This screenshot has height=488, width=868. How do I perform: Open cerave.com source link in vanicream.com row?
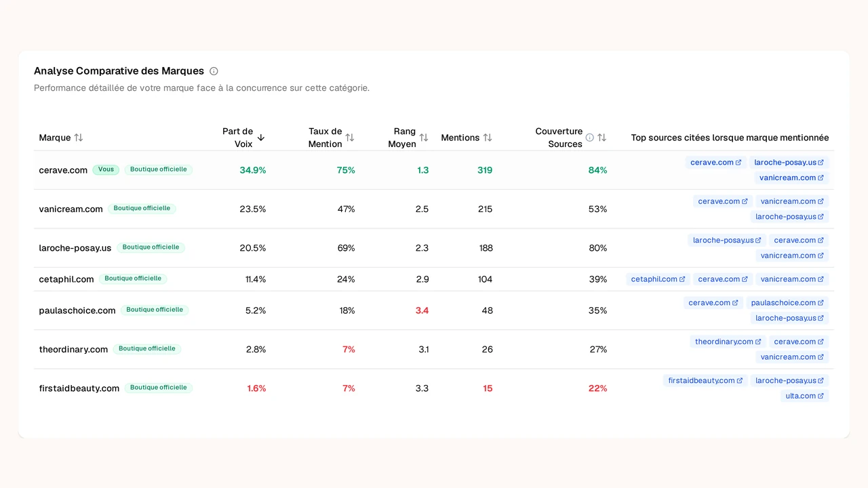point(723,201)
